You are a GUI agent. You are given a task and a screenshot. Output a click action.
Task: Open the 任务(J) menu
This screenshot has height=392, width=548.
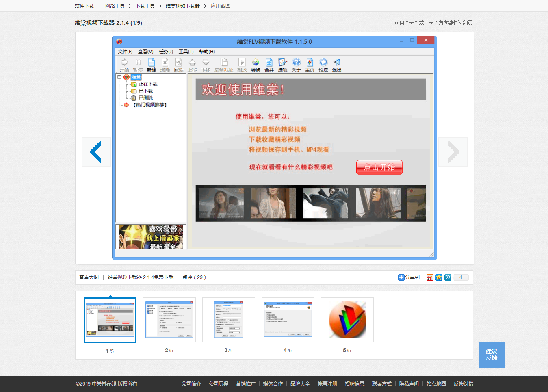tap(166, 52)
